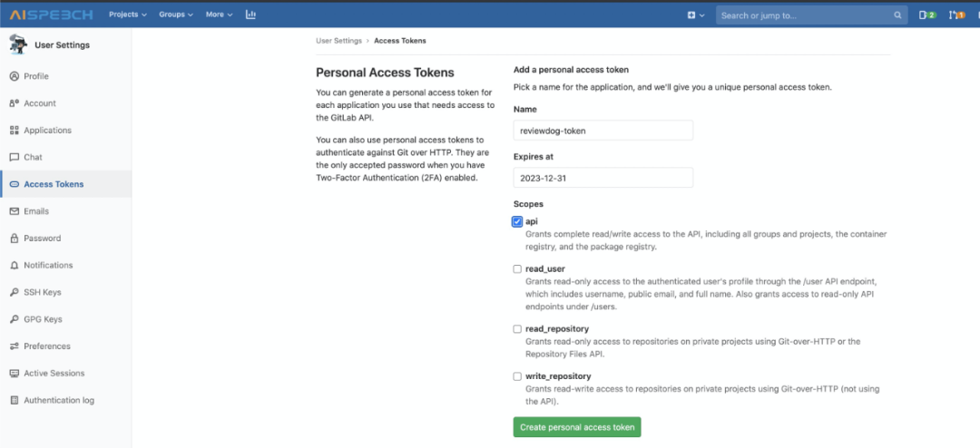Enable the read_user scope checkbox
Viewport: 980px width, 448px height.
tap(517, 268)
